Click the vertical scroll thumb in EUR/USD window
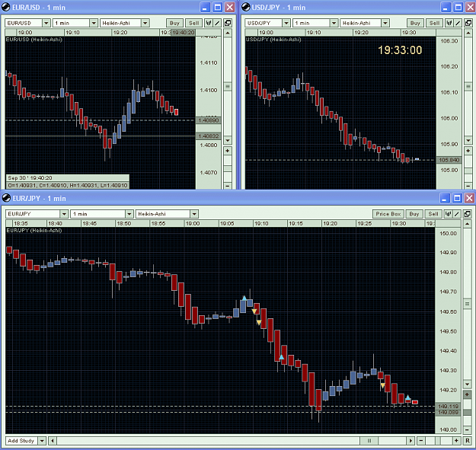476x450 pixels. tap(228, 87)
